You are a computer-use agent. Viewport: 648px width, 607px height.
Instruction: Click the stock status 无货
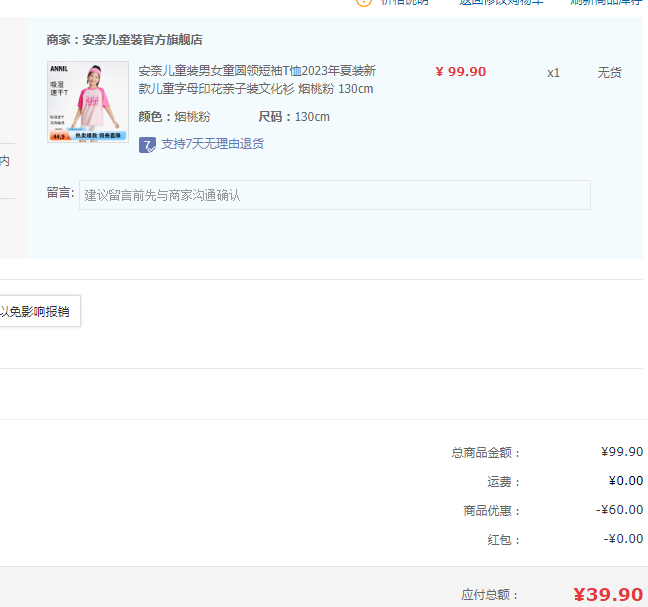coord(609,73)
